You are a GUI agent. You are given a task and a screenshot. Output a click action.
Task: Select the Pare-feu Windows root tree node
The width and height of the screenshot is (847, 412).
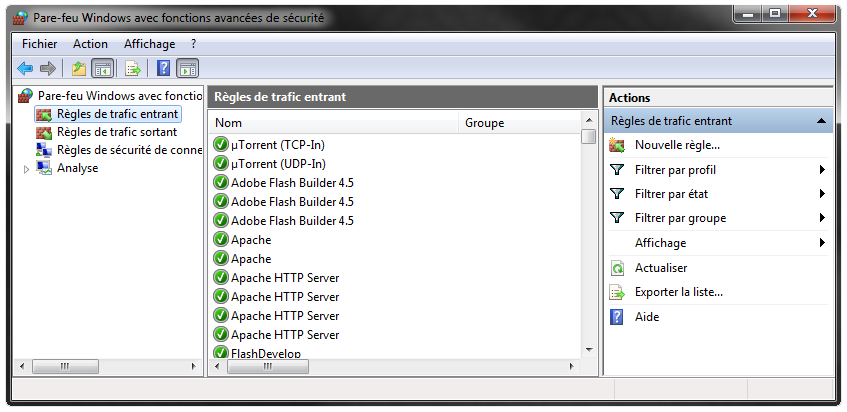click(120, 96)
